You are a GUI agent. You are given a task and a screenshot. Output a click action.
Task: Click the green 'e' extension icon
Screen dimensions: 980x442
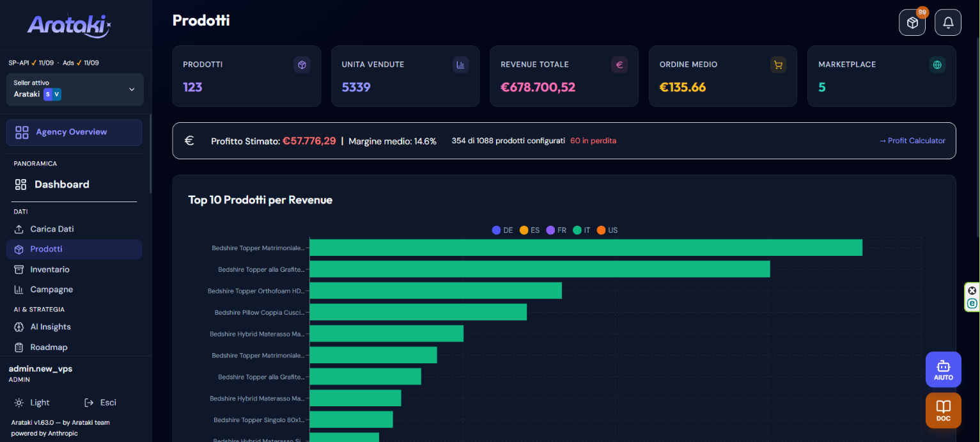[x=972, y=303]
